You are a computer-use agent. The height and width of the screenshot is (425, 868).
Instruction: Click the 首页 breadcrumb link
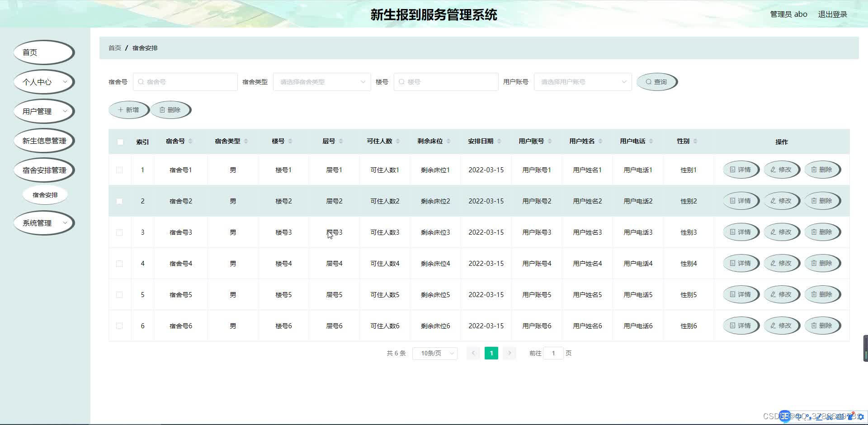[115, 48]
